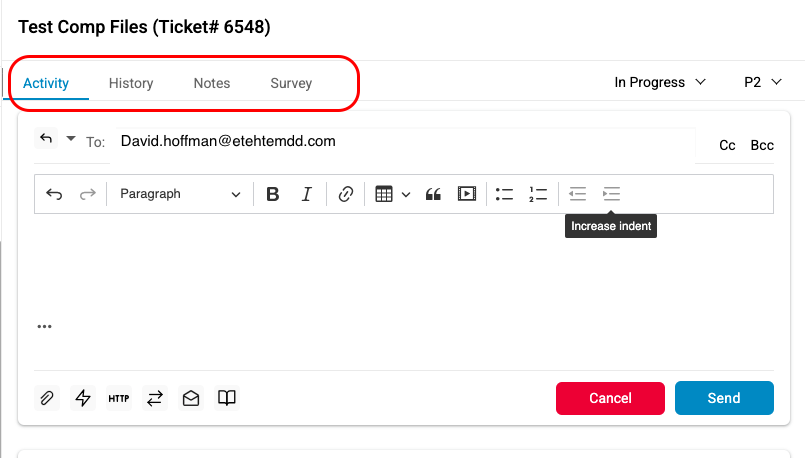Viewport: 805px width, 458px height.
Task: Toggle the bulleted list
Action: (x=504, y=194)
